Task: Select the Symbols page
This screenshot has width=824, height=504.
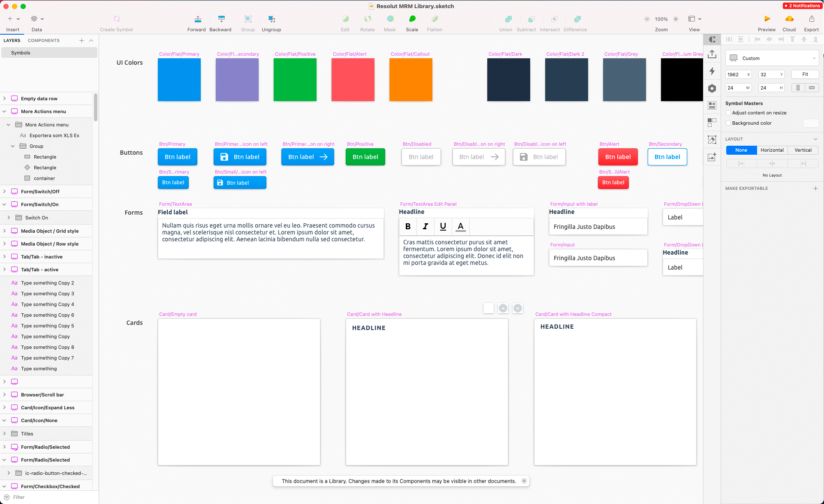Action: pyautogui.click(x=49, y=53)
